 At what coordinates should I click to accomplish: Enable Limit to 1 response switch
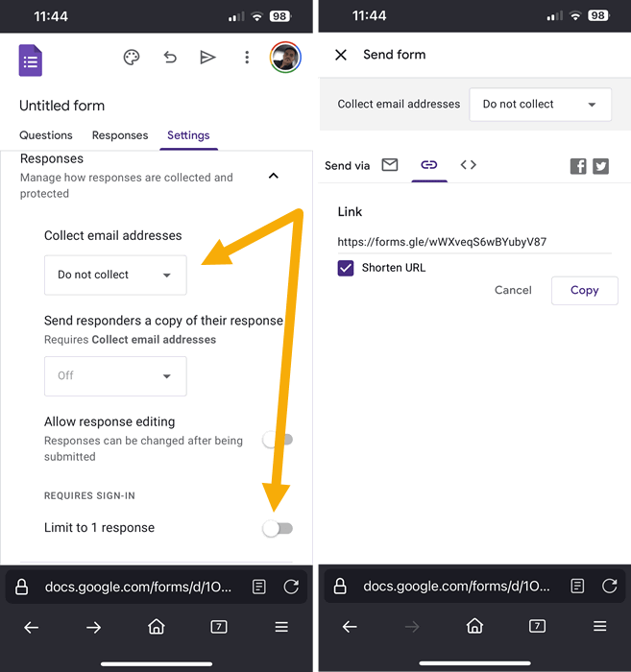(x=278, y=529)
